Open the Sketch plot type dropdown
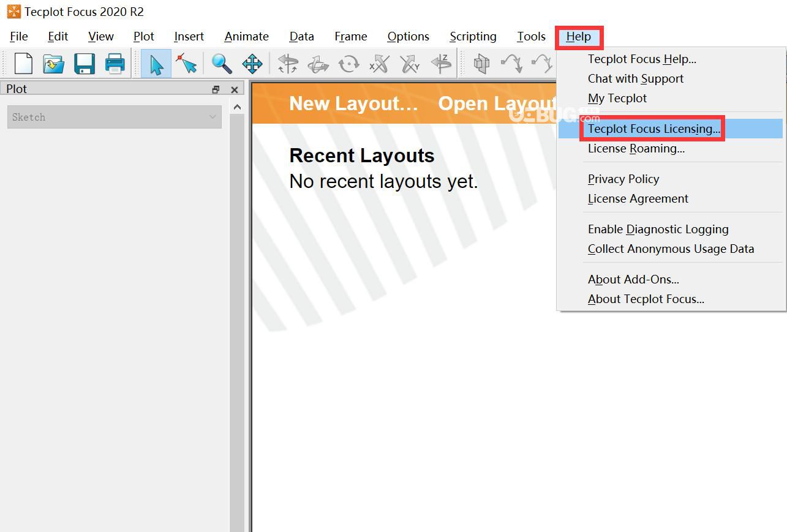Viewport: 787px width, 532px height. [114, 117]
